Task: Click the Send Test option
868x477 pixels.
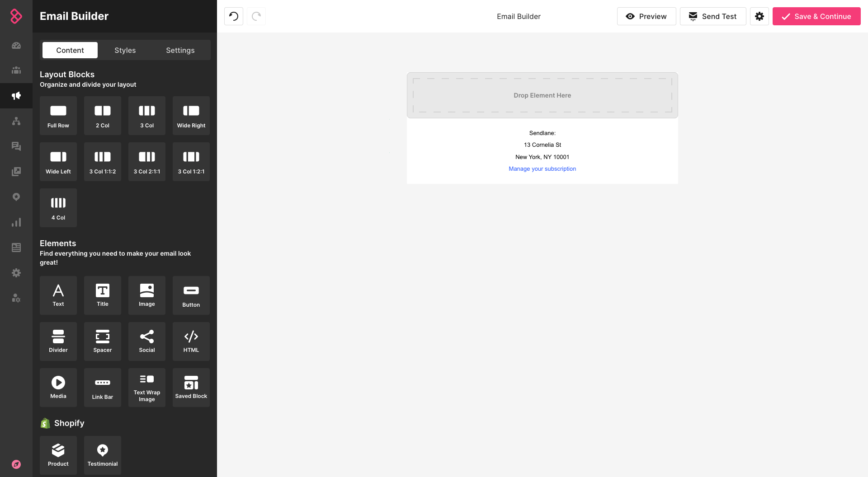Action: [713, 16]
